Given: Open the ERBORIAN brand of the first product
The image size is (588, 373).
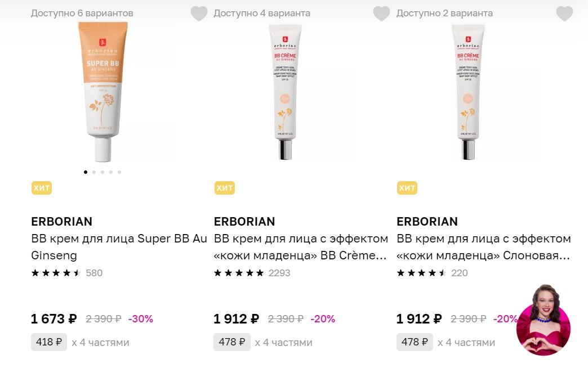Looking at the screenshot, I should coord(61,222).
